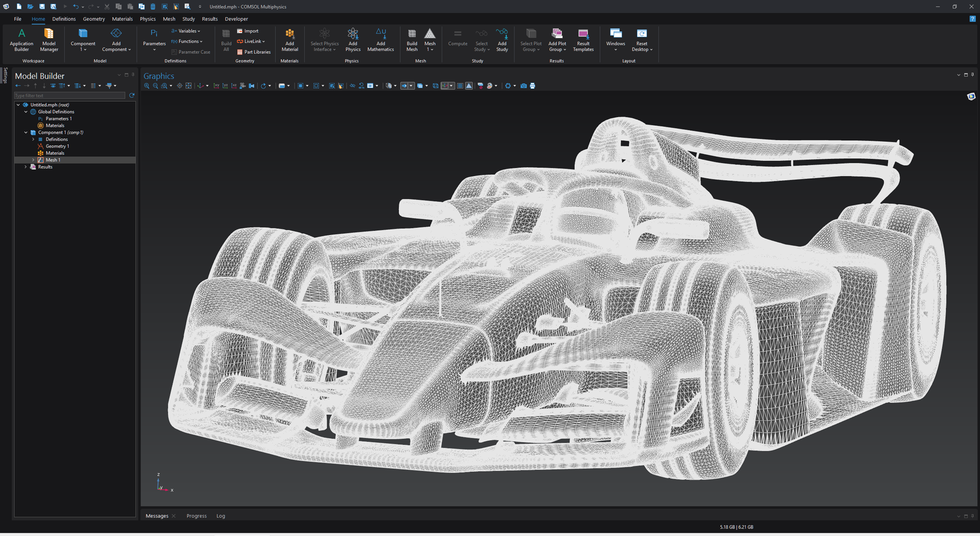Switch to the Log tab

[220, 516]
